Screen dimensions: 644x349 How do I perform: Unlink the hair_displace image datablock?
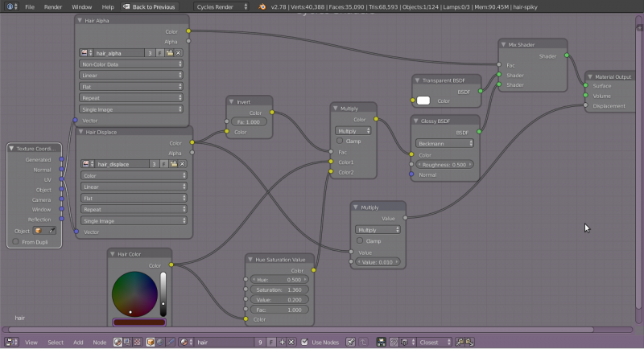tap(183, 164)
